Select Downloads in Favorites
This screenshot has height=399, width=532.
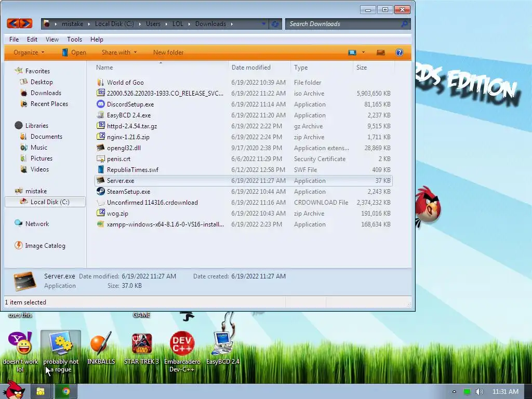tap(46, 92)
